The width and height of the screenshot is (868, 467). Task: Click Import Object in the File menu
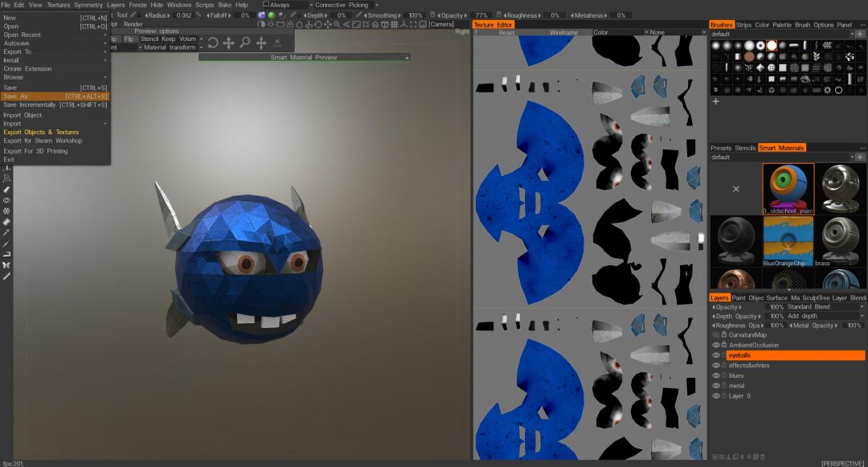pos(23,115)
